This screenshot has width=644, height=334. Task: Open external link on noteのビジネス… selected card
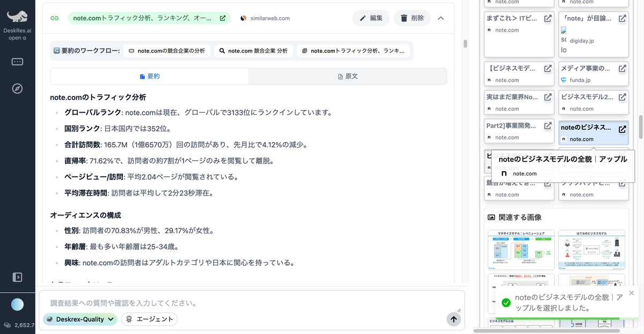(x=622, y=129)
